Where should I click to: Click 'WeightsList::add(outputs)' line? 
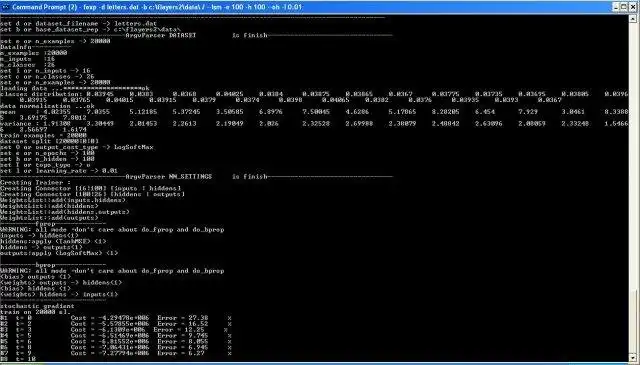click(49, 217)
